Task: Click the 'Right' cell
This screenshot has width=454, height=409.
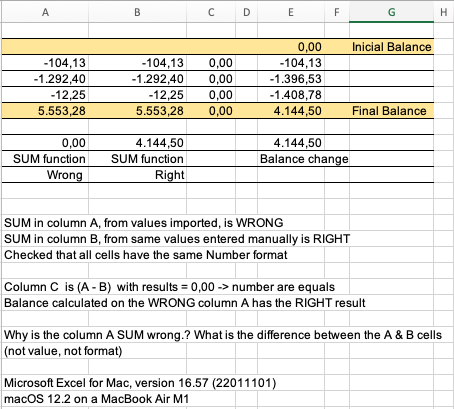Action: (137, 175)
